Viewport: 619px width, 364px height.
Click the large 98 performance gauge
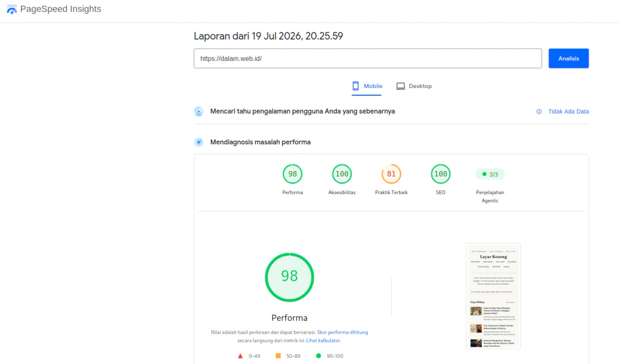point(290,277)
